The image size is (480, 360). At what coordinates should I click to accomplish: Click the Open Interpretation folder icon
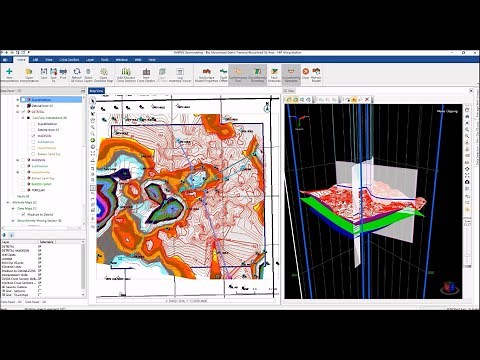(x=29, y=71)
